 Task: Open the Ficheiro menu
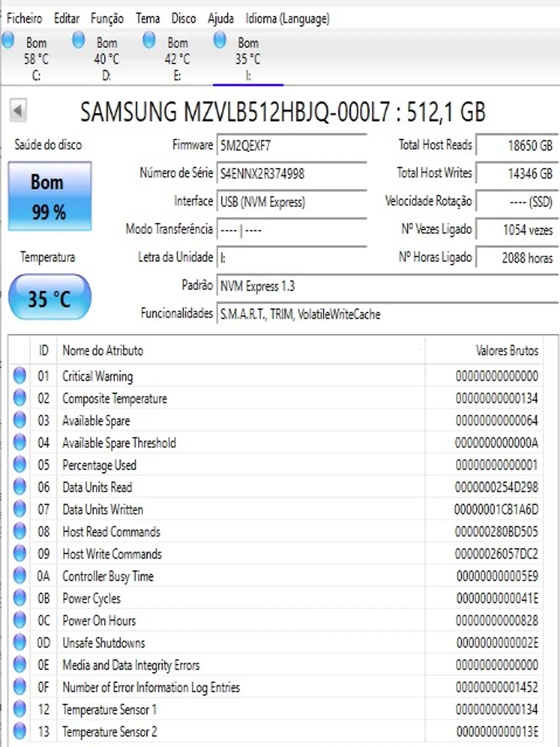(24, 19)
